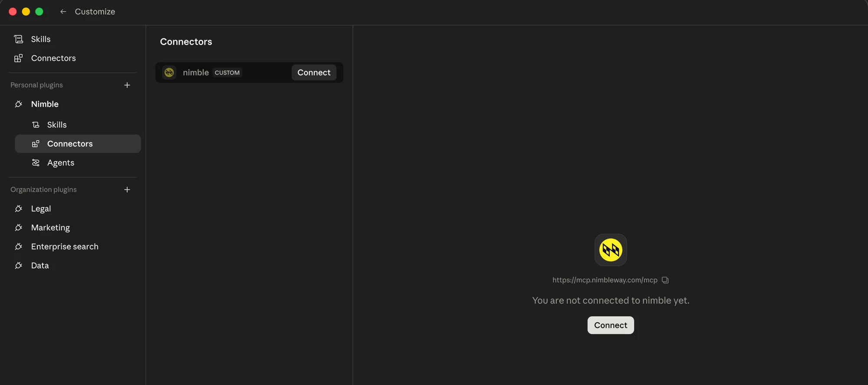
Task: Click the top-level Connectors icon
Action: [x=18, y=58]
